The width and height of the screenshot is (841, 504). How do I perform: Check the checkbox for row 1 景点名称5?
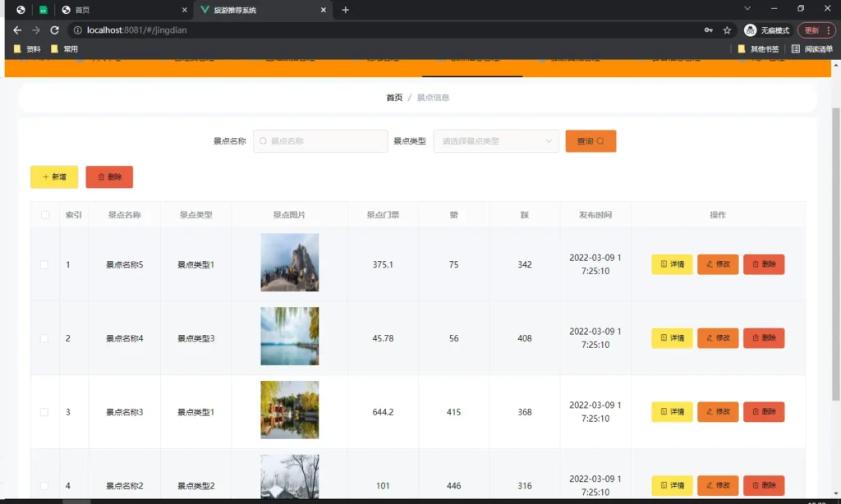pyautogui.click(x=45, y=264)
